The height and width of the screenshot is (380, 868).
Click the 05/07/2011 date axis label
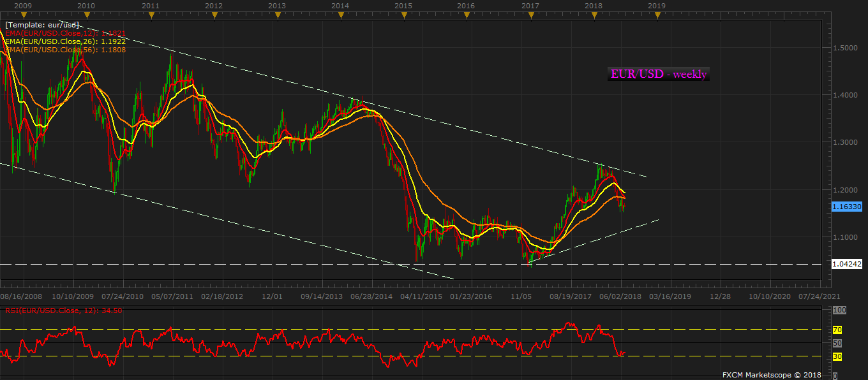[x=172, y=296]
